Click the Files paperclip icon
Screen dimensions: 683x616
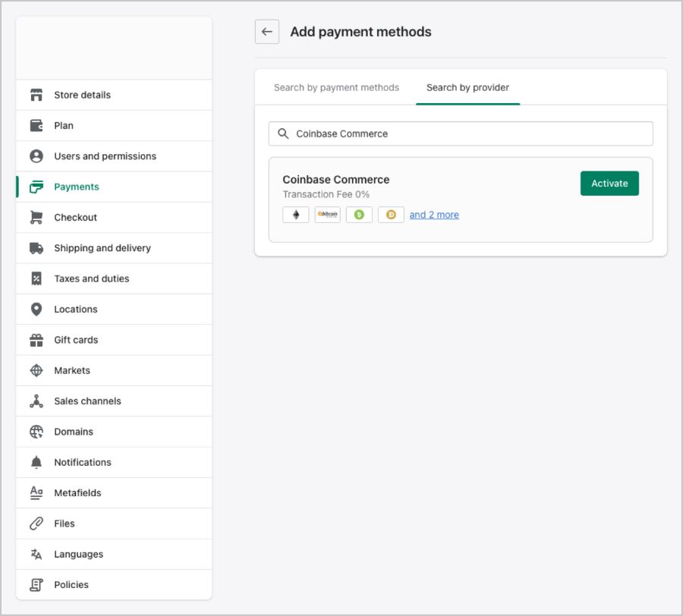coord(36,523)
